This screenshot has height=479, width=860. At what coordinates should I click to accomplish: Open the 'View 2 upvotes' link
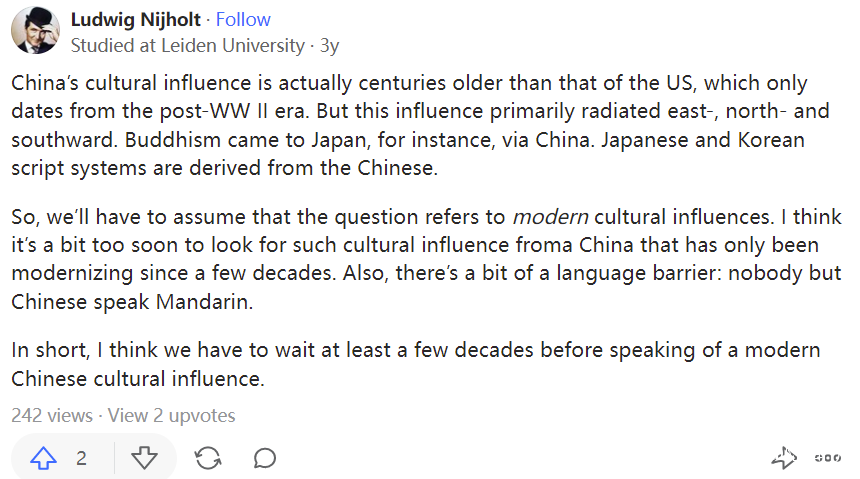[171, 415]
